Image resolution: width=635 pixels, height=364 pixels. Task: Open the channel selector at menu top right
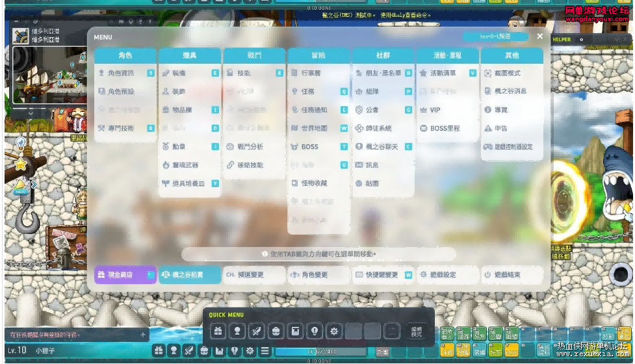[495, 36]
